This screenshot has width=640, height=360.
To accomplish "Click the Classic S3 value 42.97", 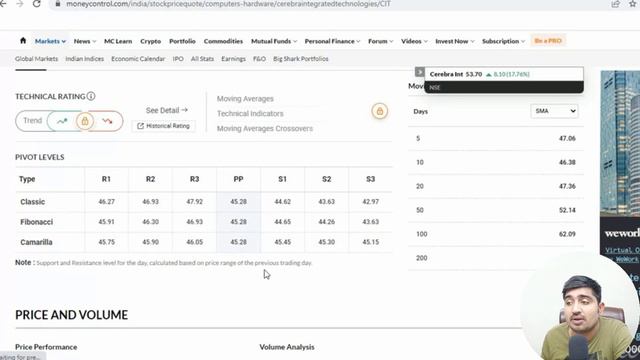I will click(371, 202).
